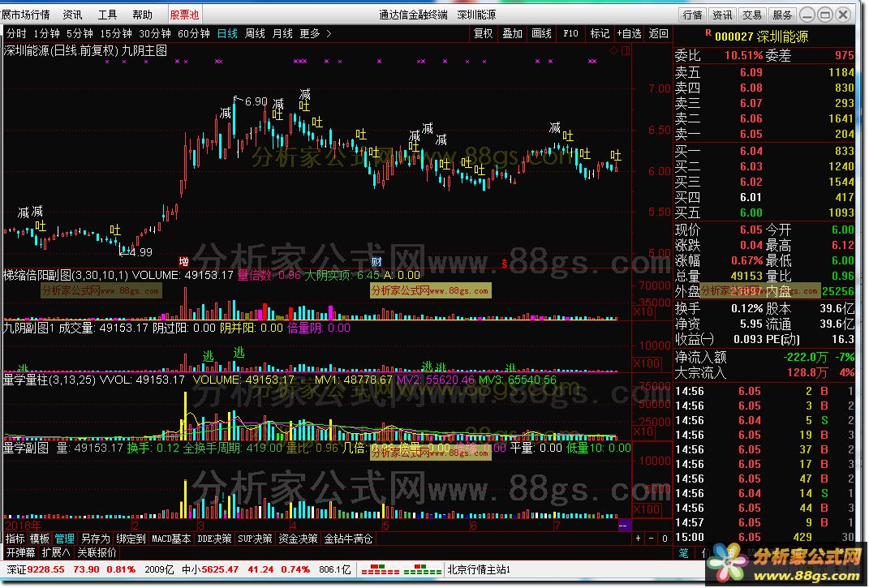Select the 1分钟 period
The width and height of the screenshot is (869, 588).
click(46, 34)
